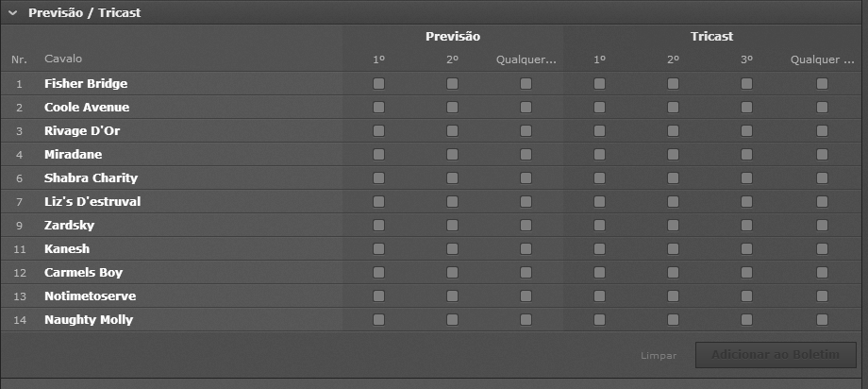Select Tricast 2º for Coole Avenue
This screenshot has height=389, width=868.
(x=673, y=108)
